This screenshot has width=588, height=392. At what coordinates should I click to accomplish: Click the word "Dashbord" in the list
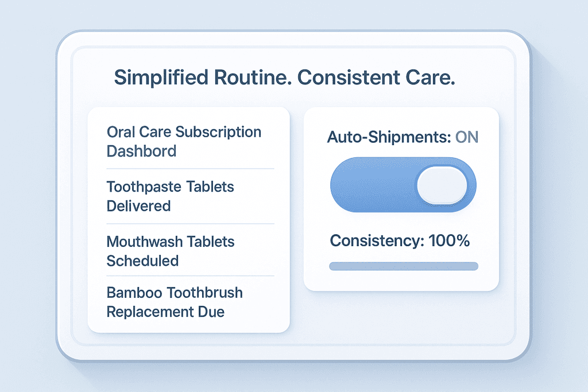click(x=141, y=152)
